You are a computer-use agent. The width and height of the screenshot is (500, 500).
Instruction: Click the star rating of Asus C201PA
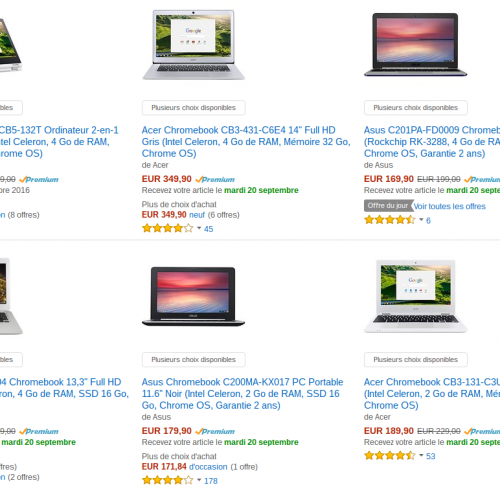[x=390, y=220]
